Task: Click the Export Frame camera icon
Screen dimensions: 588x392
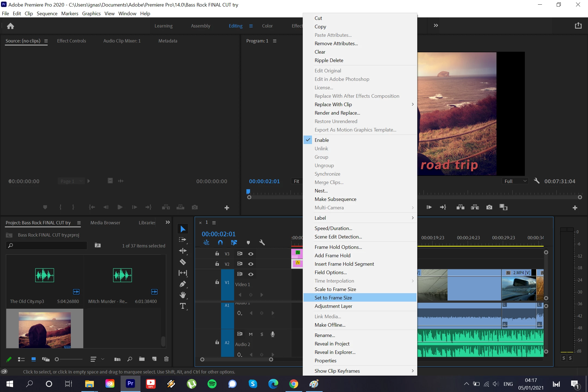Action: coord(489,207)
